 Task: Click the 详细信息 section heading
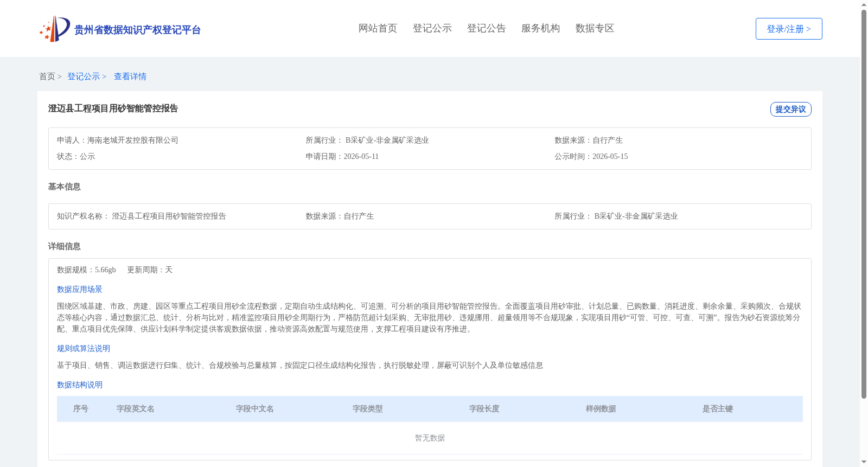click(x=64, y=246)
